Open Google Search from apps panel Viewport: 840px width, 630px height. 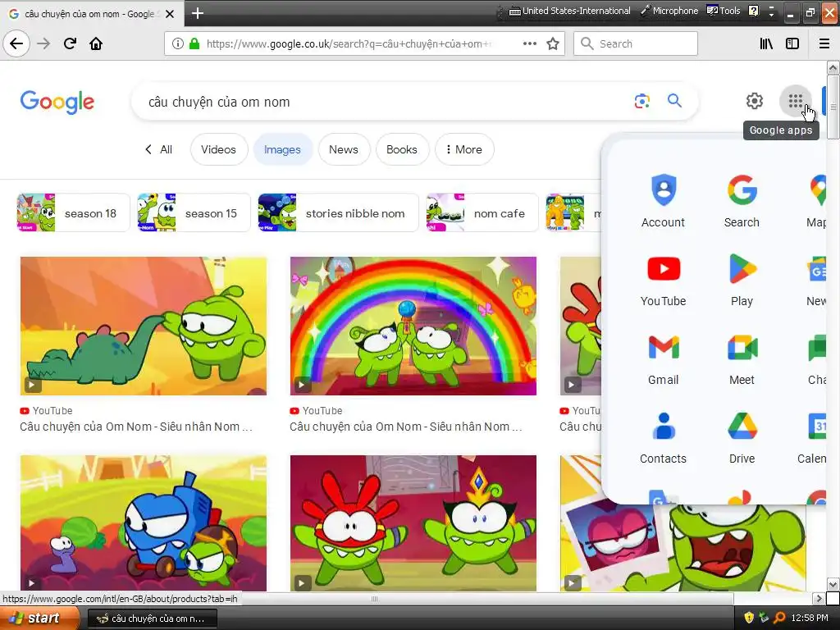[742, 201]
